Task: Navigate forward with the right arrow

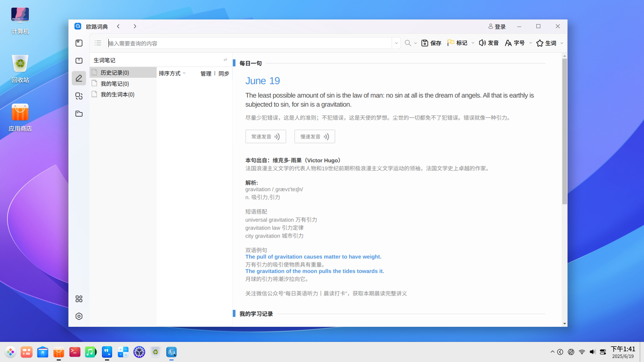Action: point(135,26)
